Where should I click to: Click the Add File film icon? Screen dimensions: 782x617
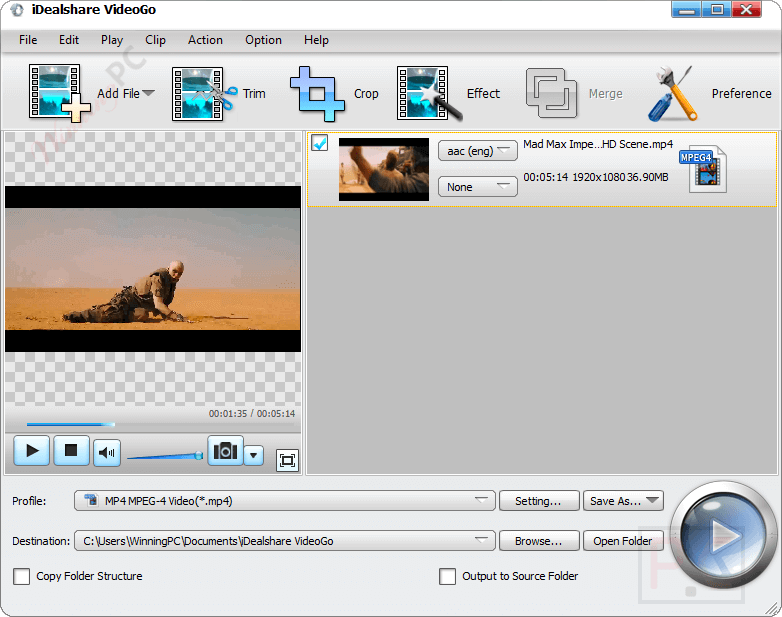pos(59,93)
